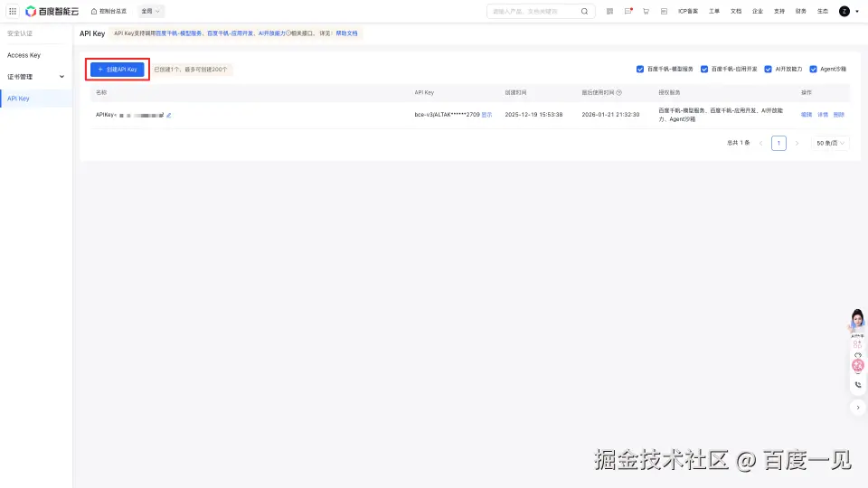
Task: Click the 总共 1 条 total count text
Action: pyautogui.click(x=738, y=143)
